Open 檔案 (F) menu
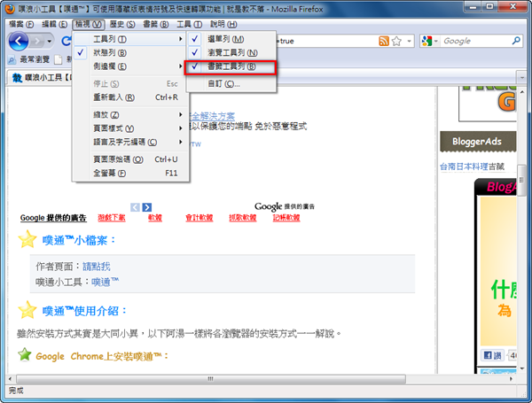The height and width of the screenshot is (403, 532). [21, 25]
